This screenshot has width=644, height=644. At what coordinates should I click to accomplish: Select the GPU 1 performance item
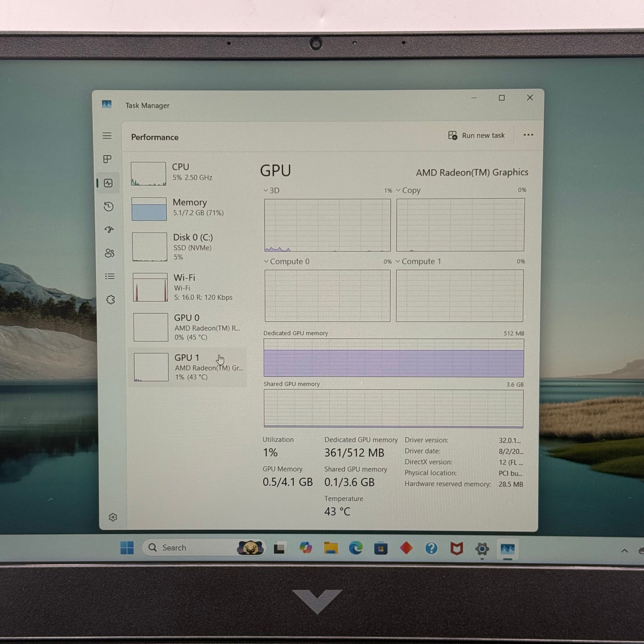[x=188, y=367]
